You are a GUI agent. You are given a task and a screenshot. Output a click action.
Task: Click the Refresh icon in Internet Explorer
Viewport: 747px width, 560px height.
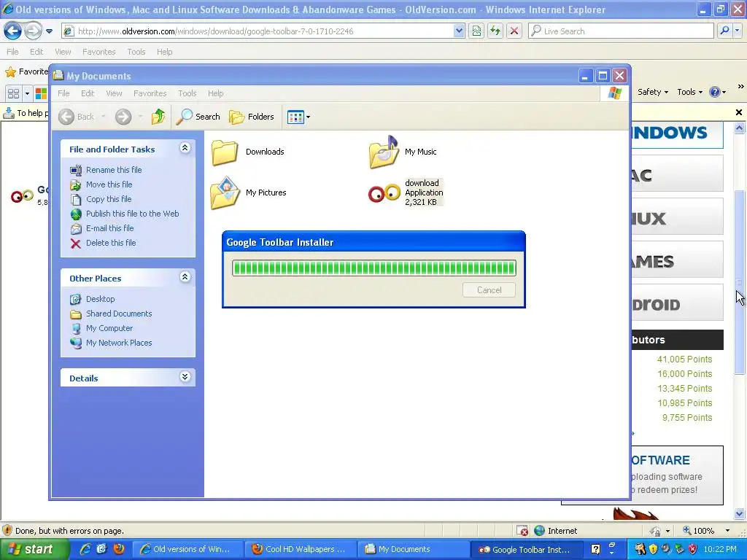(x=495, y=31)
